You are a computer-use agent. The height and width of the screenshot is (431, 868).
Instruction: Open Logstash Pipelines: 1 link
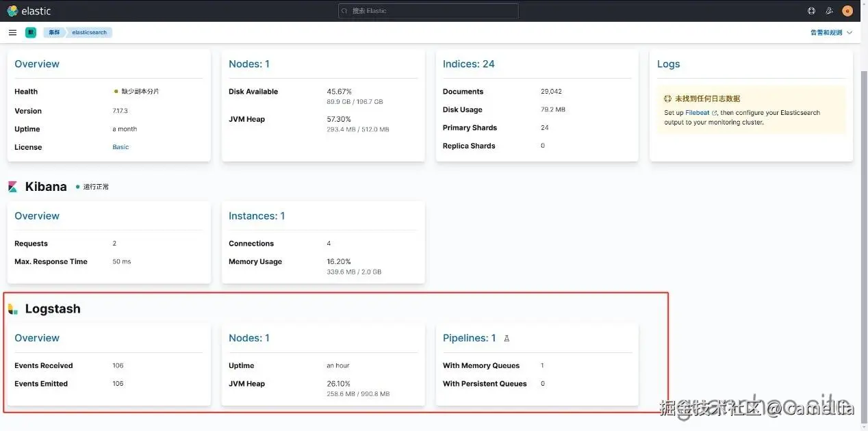[470, 338]
